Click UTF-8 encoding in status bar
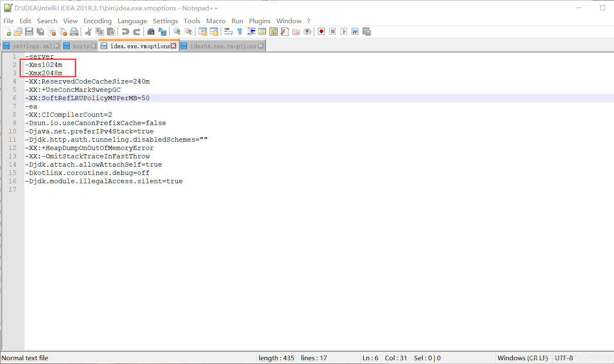Image resolution: width=614 pixels, height=364 pixels. pos(564,358)
